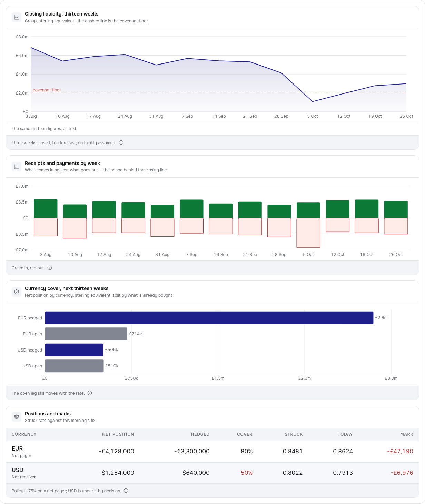Click the large red 5 Oct payments bar

tap(308, 233)
